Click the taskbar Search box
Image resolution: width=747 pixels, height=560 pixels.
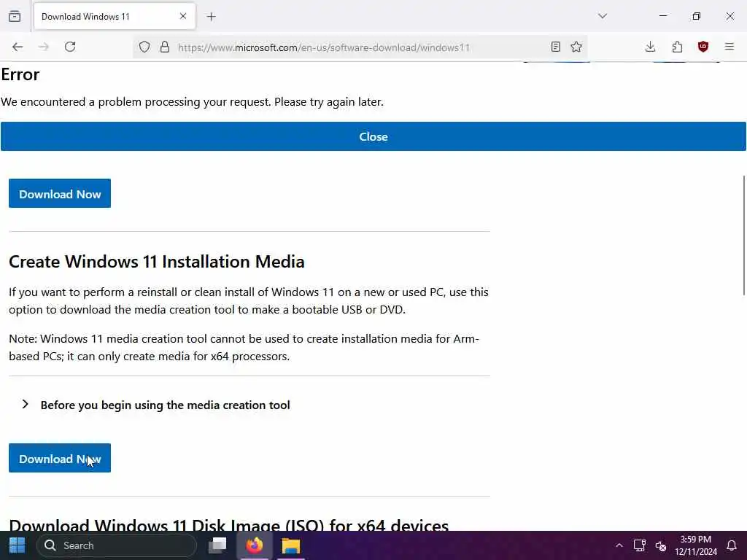click(117, 545)
